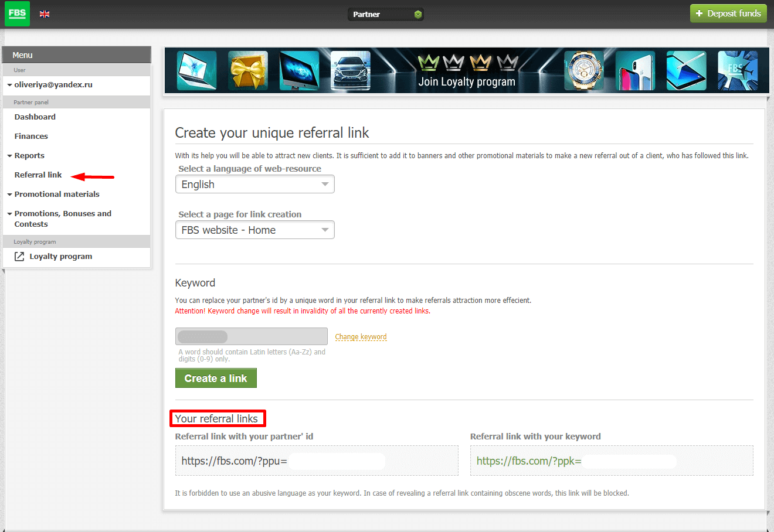
Task: Click the Rolex watch image in banner
Action: [x=584, y=71]
